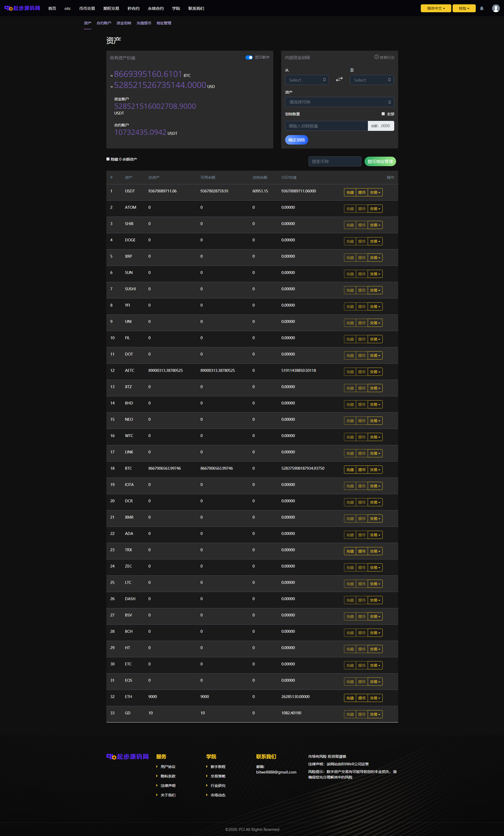Switch to the 合约账户 tab

point(104,23)
